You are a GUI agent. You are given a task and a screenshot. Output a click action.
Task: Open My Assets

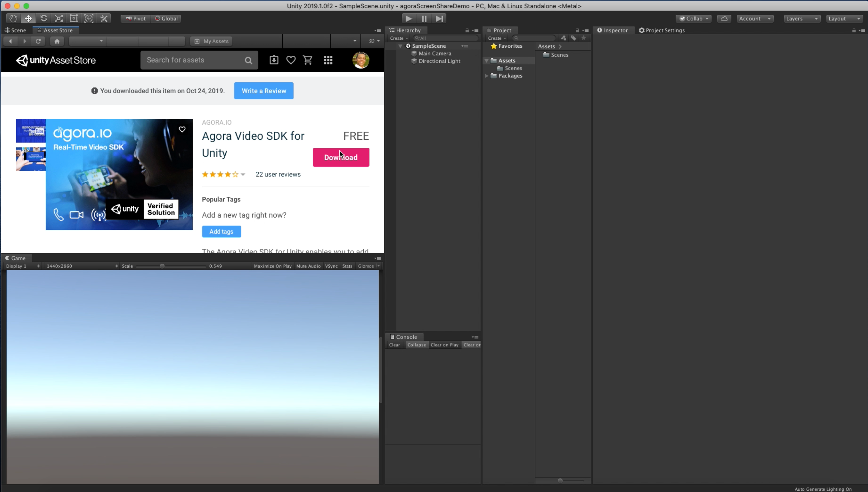click(x=212, y=41)
